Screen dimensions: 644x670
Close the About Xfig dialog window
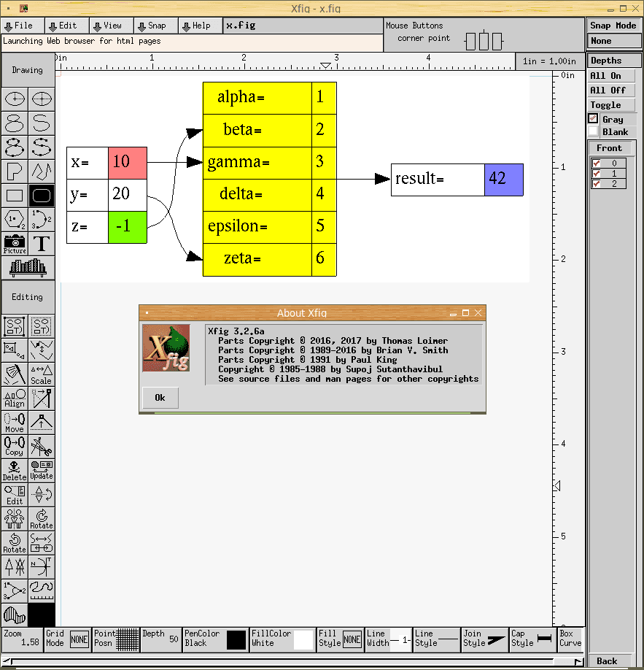[x=478, y=313]
